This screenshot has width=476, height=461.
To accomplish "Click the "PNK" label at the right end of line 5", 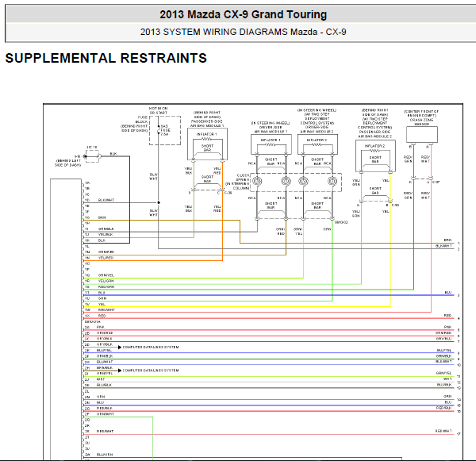I will 447,327.
